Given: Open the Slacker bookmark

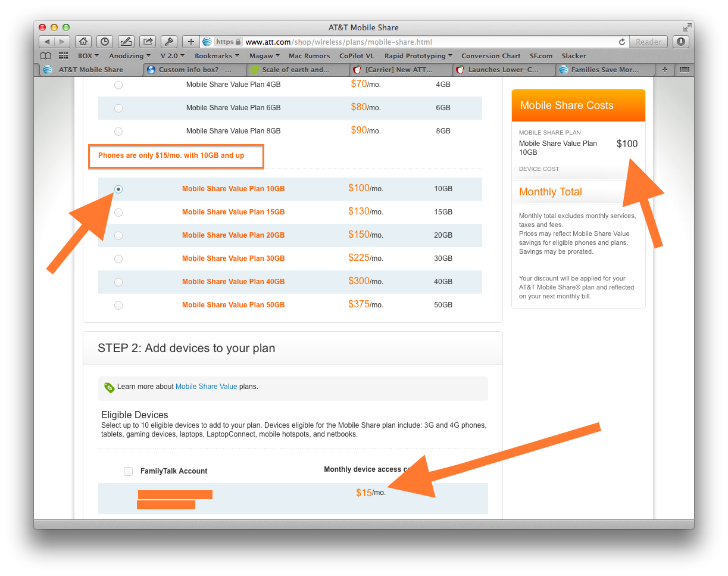Looking at the screenshot, I should (574, 56).
